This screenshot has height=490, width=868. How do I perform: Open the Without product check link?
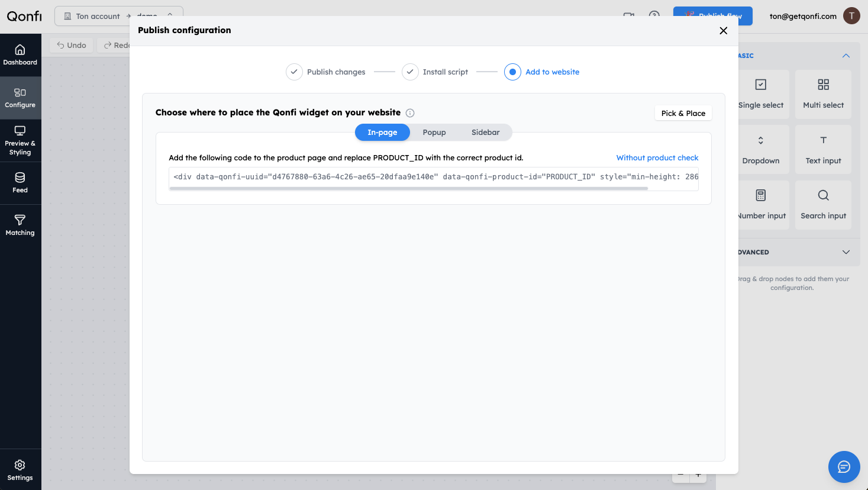pos(657,158)
